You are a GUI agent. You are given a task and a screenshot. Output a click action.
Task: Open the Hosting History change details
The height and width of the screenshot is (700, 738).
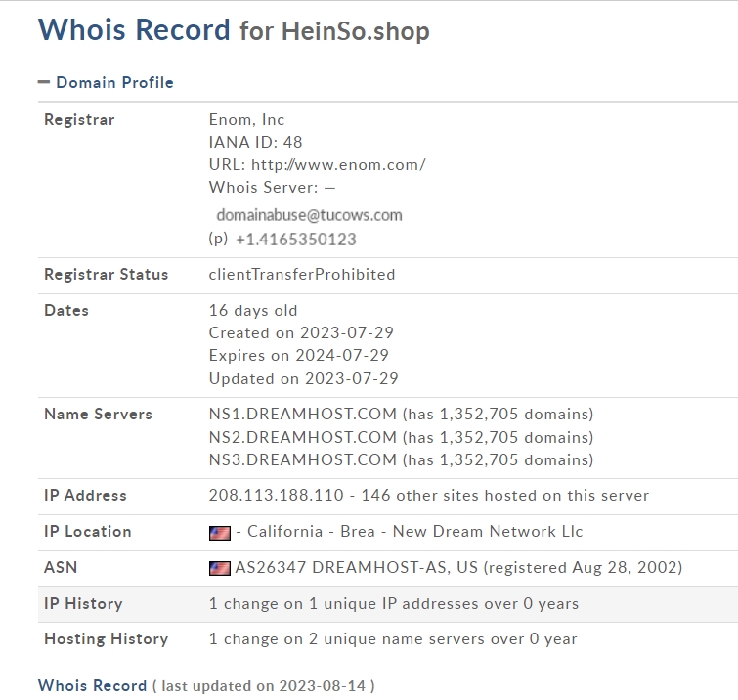click(393, 638)
